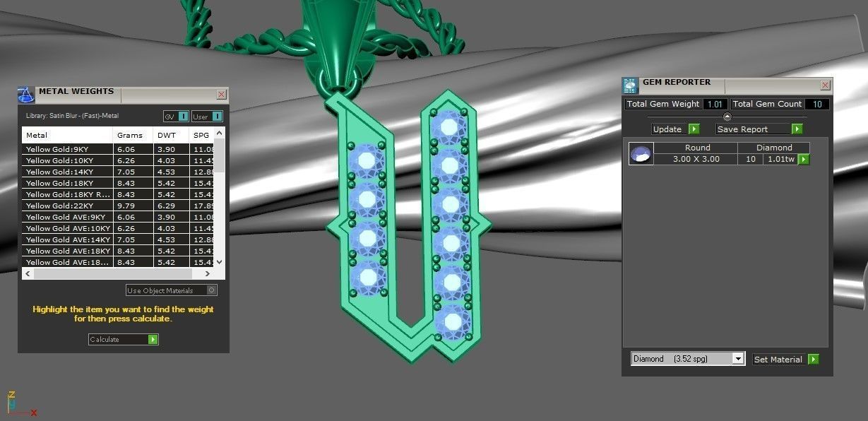The width and height of the screenshot is (868, 421).
Task: Click the metal list scroll left arrow
Action: tap(28, 273)
